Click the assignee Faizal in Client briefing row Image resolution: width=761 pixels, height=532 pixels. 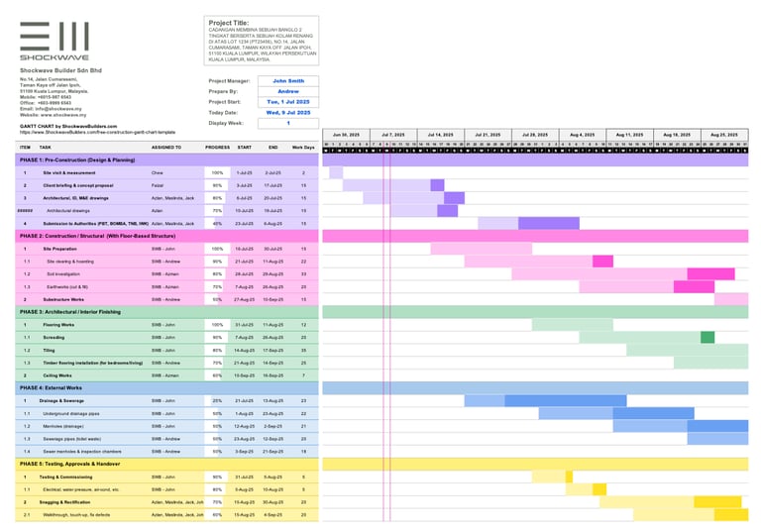[158, 185]
